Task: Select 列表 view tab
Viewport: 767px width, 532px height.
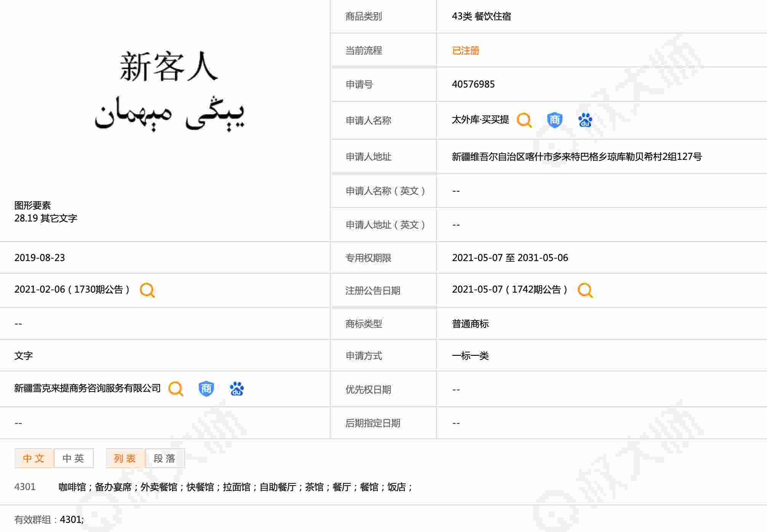Action: coord(125,458)
